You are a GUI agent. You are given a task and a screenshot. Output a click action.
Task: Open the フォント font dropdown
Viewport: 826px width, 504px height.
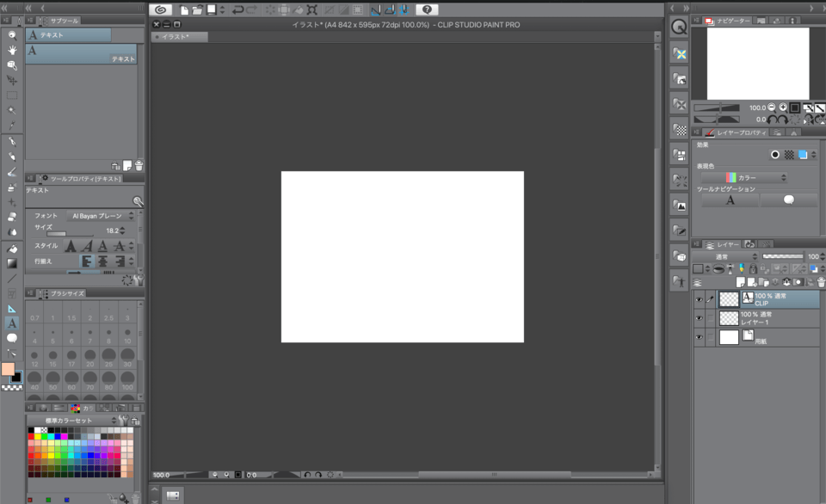pyautogui.click(x=98, y=216)
